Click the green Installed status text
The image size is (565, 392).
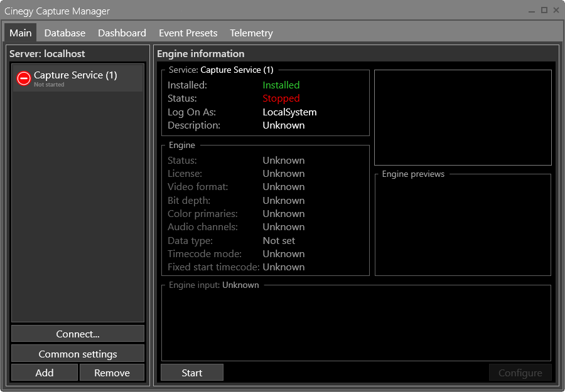[281, 85]
